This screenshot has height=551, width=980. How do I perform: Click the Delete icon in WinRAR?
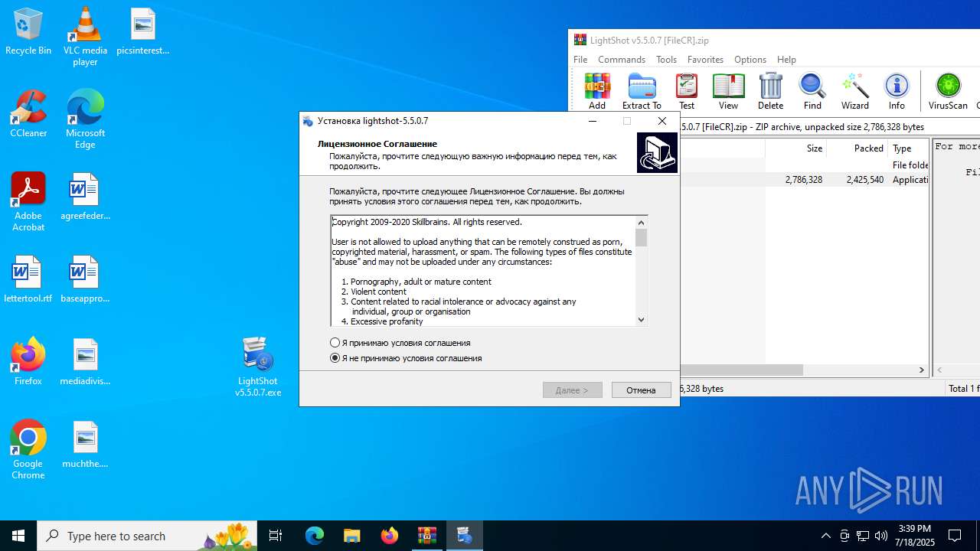[x=770, y=91]
